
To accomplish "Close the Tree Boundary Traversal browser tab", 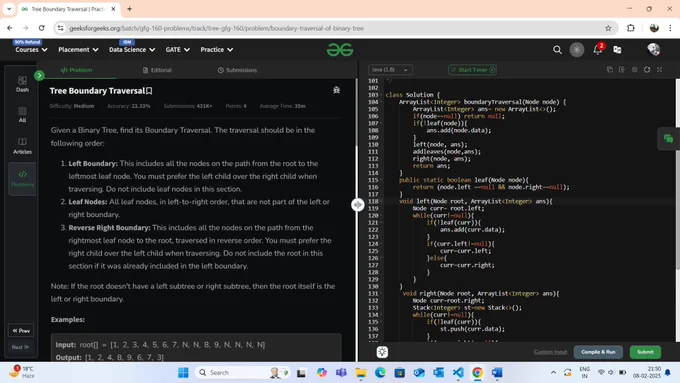I will [x=113, y=9].
